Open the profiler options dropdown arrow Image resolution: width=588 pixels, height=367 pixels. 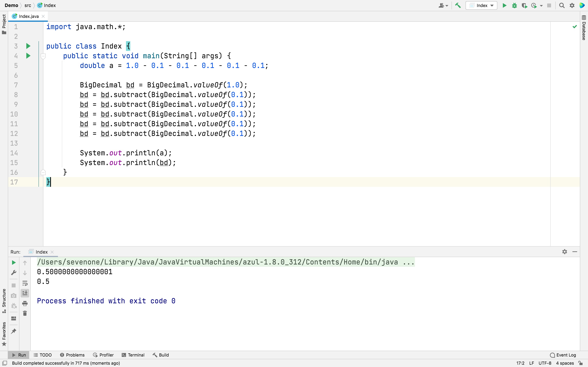click(541, 6)
